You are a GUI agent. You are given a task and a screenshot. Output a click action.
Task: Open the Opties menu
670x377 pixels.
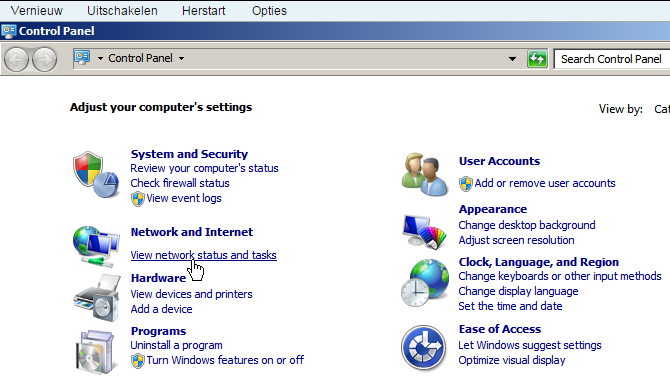[269, 11]
